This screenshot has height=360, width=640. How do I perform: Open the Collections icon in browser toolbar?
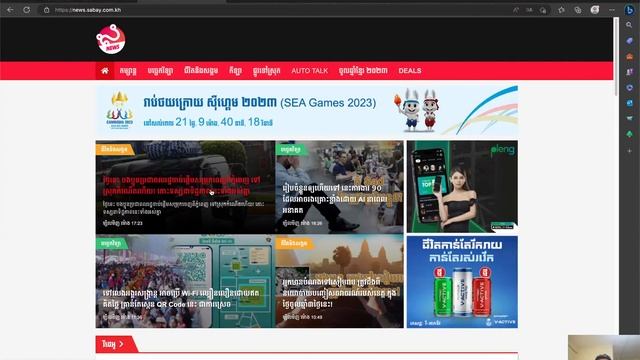point(578,10)
